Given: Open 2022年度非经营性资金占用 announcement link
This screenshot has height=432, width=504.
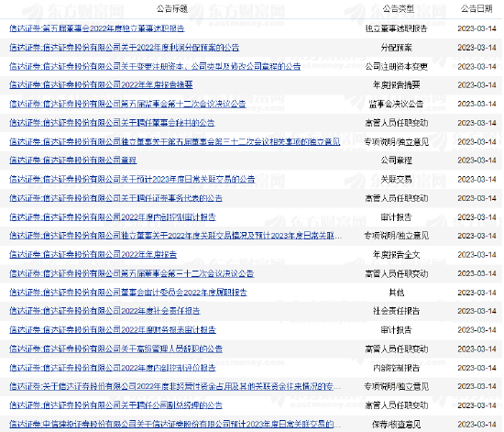Looking at the screenshot, I should [x=175, y=386].
